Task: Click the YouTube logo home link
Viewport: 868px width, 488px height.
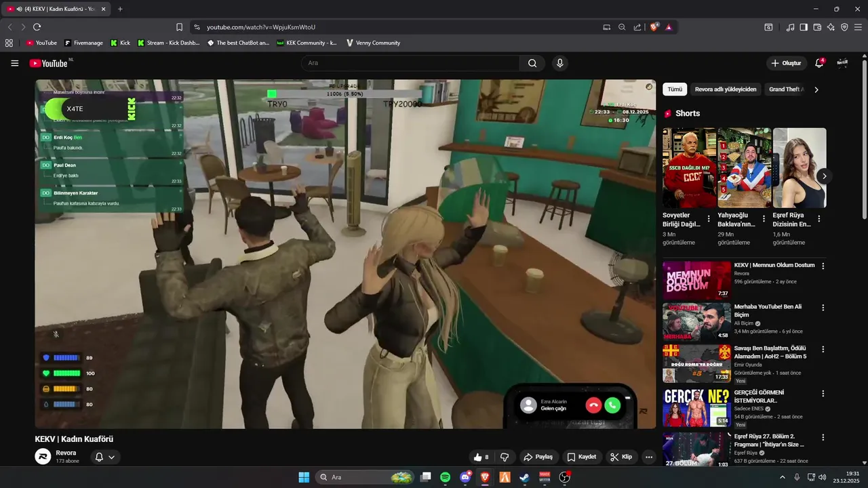Action: point(48,63)
